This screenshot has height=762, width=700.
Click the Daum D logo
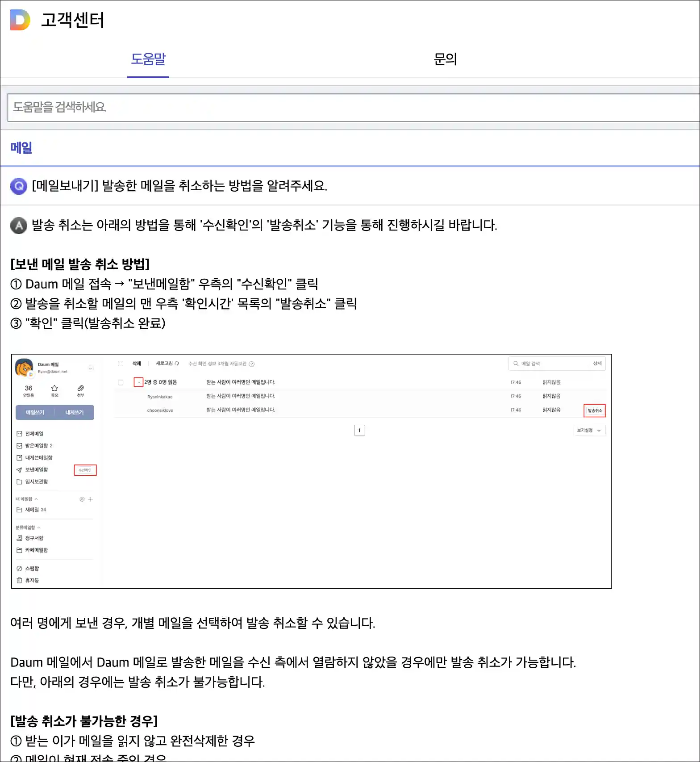[20, 20]
